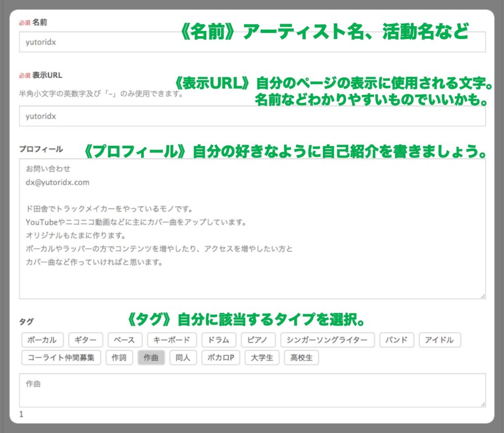Select the 高校生 tag button
Image resolution: width=504 pixels, height=433 pixels.
pos(302,358)
